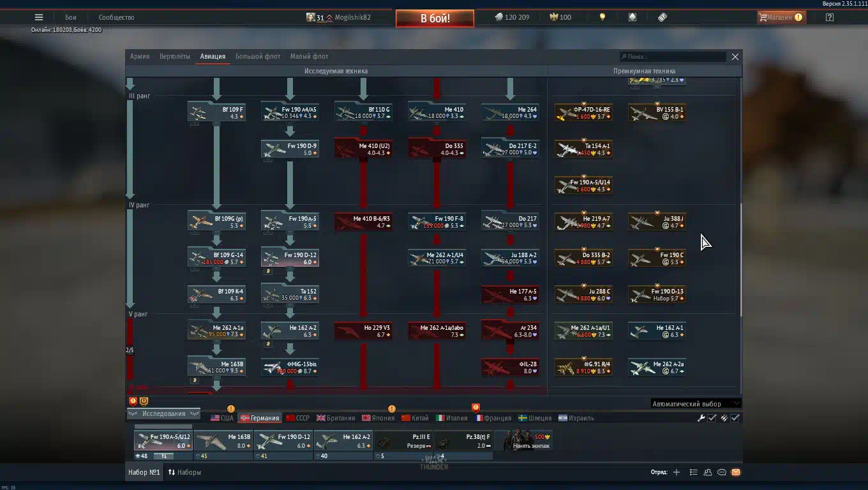Open the workshop icon next to lightbulb
Screen dimensions: 868x490
632,17
